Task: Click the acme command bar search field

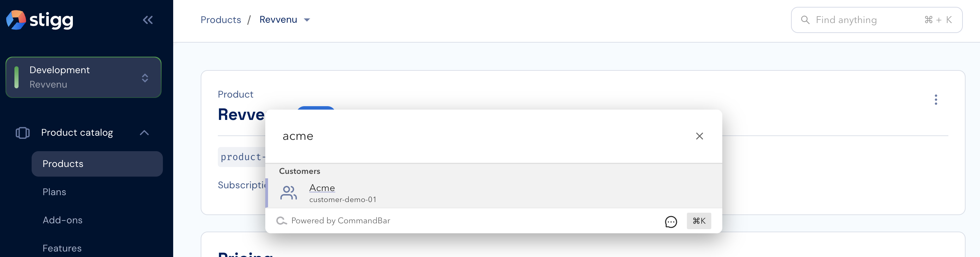Action: coord(483,136)
